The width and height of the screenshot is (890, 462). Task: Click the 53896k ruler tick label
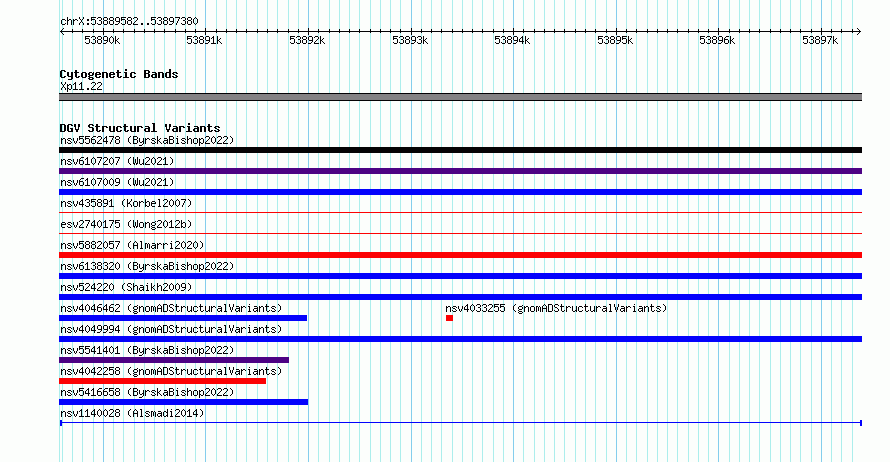click(717, 40)
